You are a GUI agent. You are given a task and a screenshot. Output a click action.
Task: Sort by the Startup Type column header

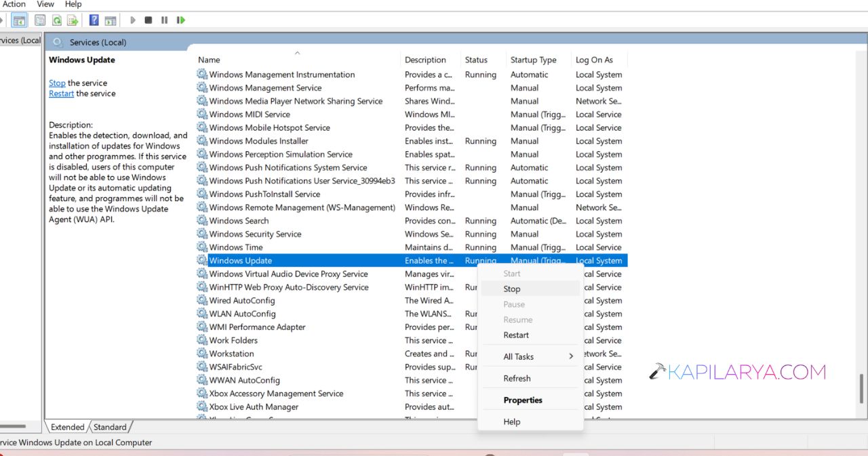pos(538,60)
